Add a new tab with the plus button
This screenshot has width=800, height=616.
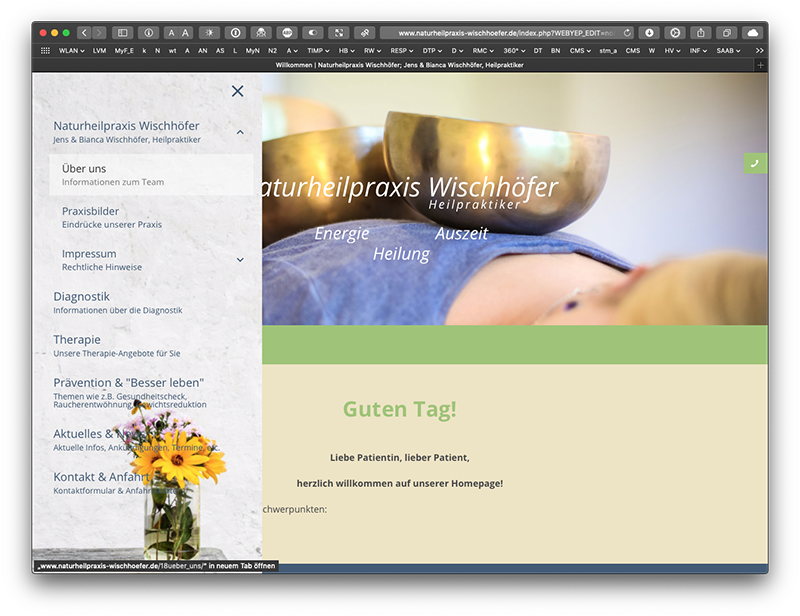click(x=760, y=65)
